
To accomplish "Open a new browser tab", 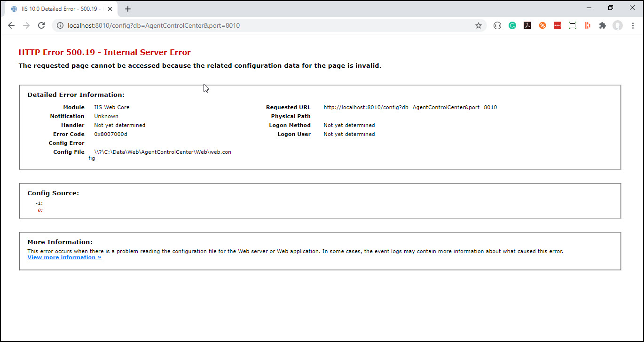I will pyautogui.click(x=128, y=8).
